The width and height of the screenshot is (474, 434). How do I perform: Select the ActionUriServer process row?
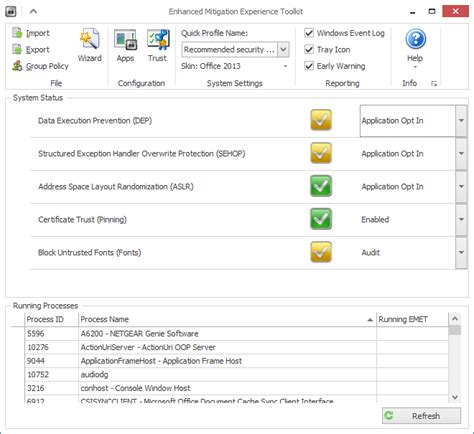[x=236, y=347]
